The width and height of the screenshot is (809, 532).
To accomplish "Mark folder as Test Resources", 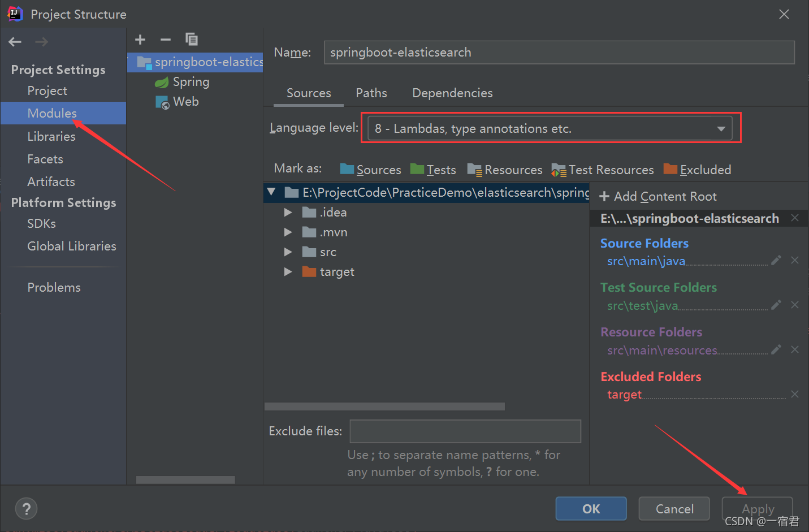I will point(603,170).
